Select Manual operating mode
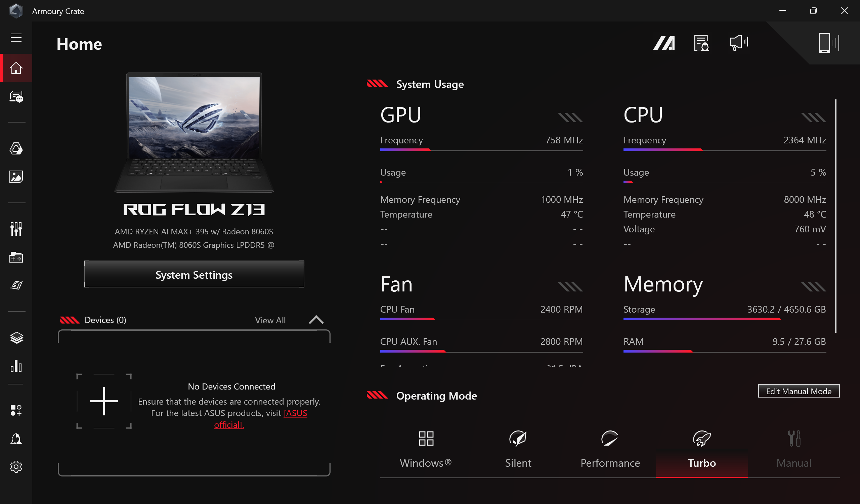The width and height of the screenshot is (860, 504). (794, 449)
